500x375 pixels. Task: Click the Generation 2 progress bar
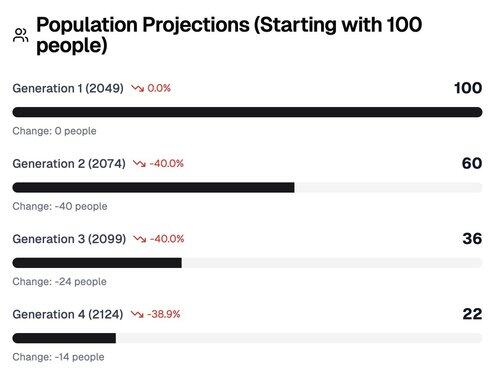pyautogui.click(x=247, y=187)
